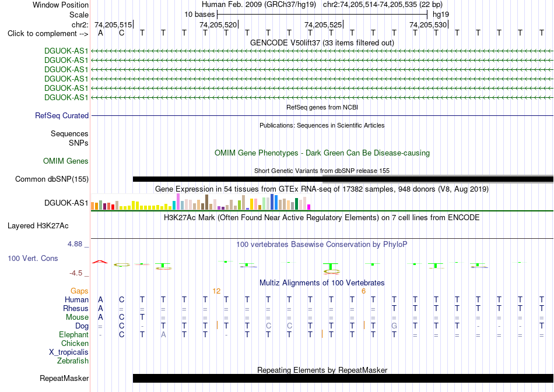Viewport: 554px width, 392px height.
Task: Click the hg19 text beside the scale bar
Action: point(441,15)
